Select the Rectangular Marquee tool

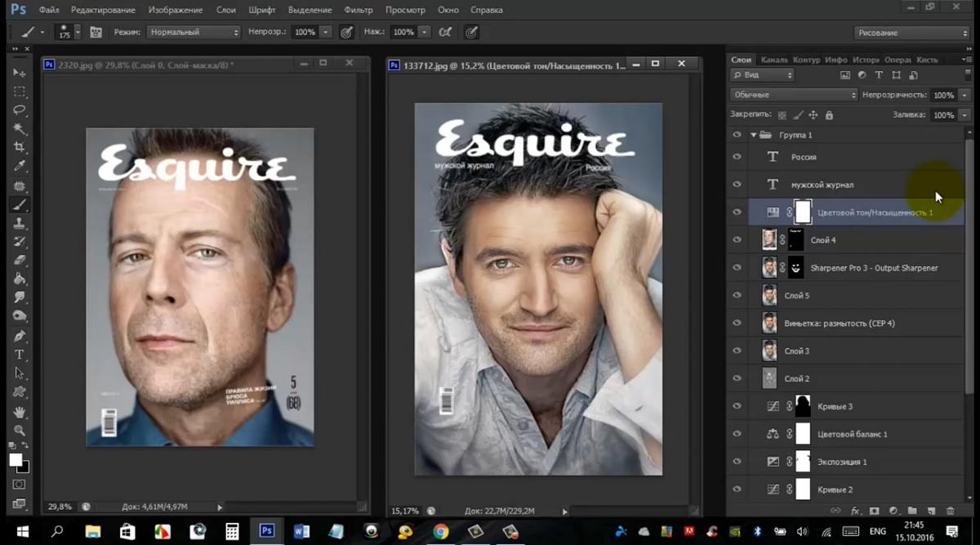pos(20,92)
